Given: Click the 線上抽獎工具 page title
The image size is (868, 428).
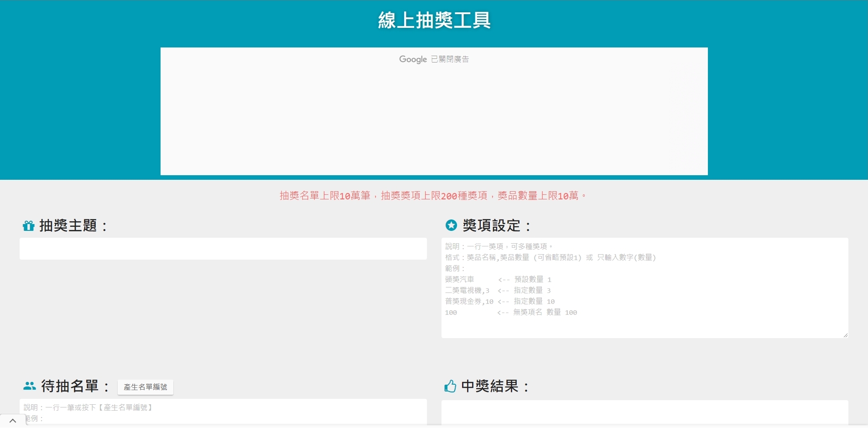Looking at the screenshot, I should coord(434,21).
